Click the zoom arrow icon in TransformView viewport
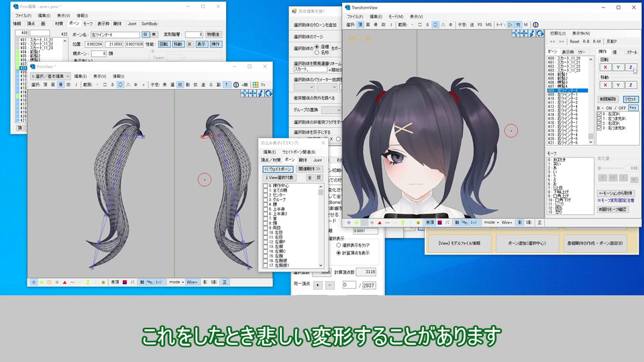Screen dimensions: 644x362 pos(532,34)
